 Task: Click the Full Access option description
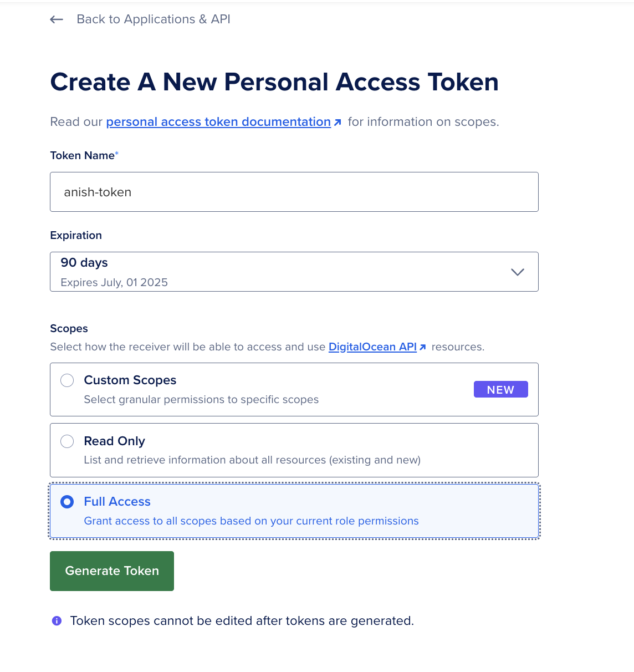click(x=251, y=521)
